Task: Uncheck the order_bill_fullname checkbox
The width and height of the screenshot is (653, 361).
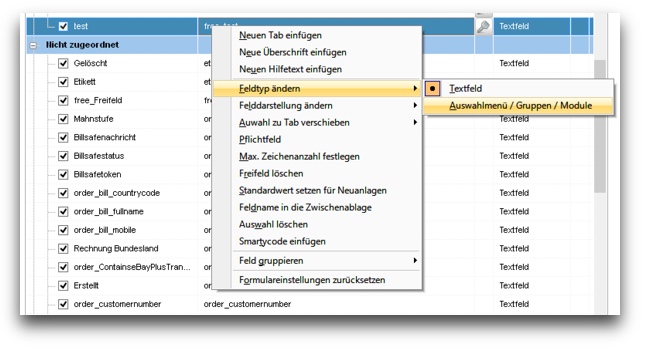Action: tap(63, 212)
